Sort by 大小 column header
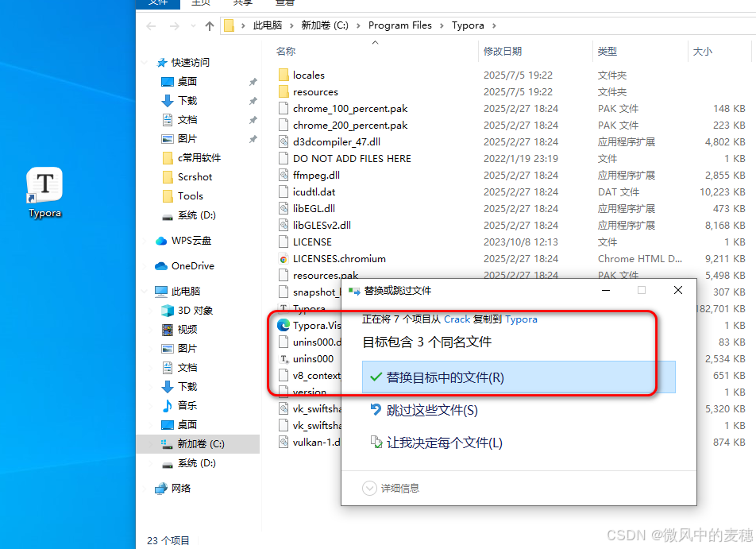Viewport: 756px width, 549px height. 702,51
